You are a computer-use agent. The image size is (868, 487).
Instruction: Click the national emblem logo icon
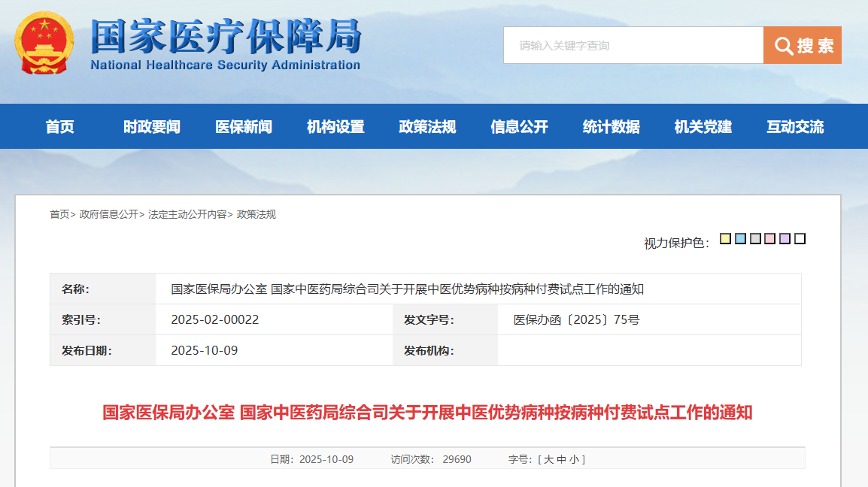tap(44, 43)
